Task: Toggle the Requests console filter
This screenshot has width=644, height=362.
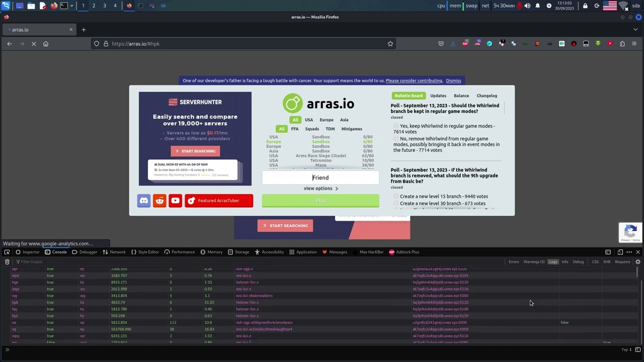Action: tap(622, 262)
